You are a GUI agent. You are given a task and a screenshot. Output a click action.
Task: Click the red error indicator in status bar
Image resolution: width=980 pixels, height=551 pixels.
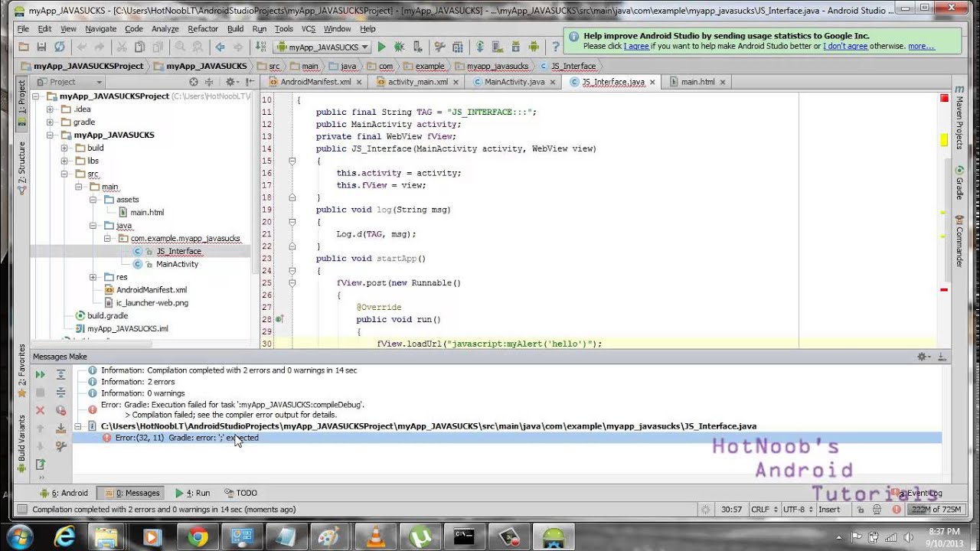[897, 510]
